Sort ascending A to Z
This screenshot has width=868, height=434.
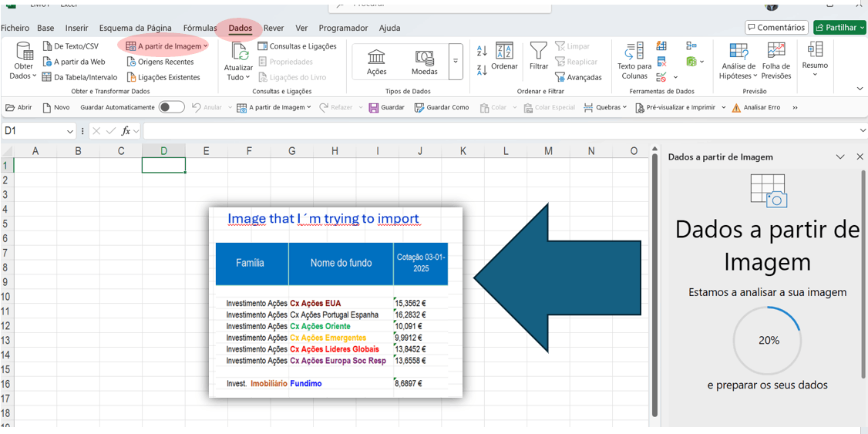click(482, 51)
